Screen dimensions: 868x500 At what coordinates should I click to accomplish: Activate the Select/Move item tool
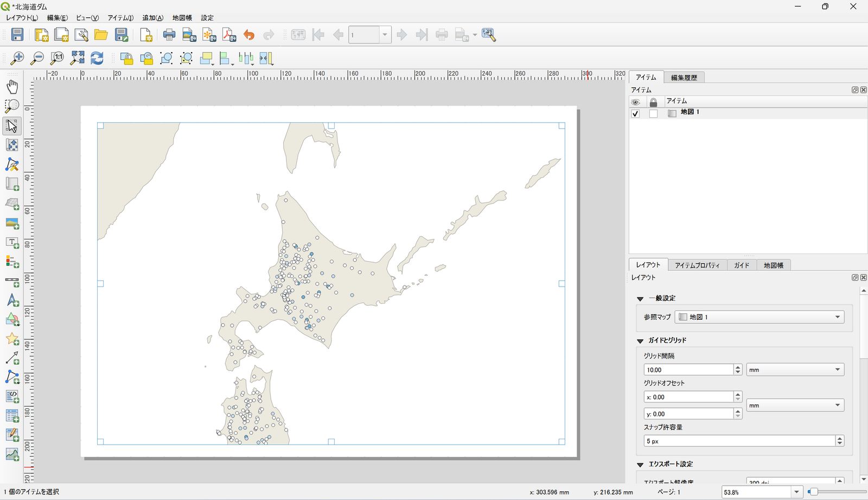[12, 125]
